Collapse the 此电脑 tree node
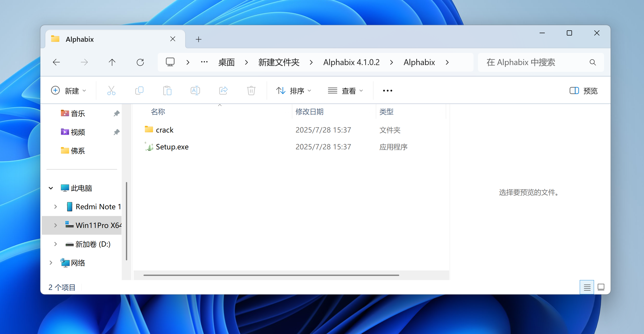The width and height of the screenshot is (644, 334). click(x=51, y=188)
